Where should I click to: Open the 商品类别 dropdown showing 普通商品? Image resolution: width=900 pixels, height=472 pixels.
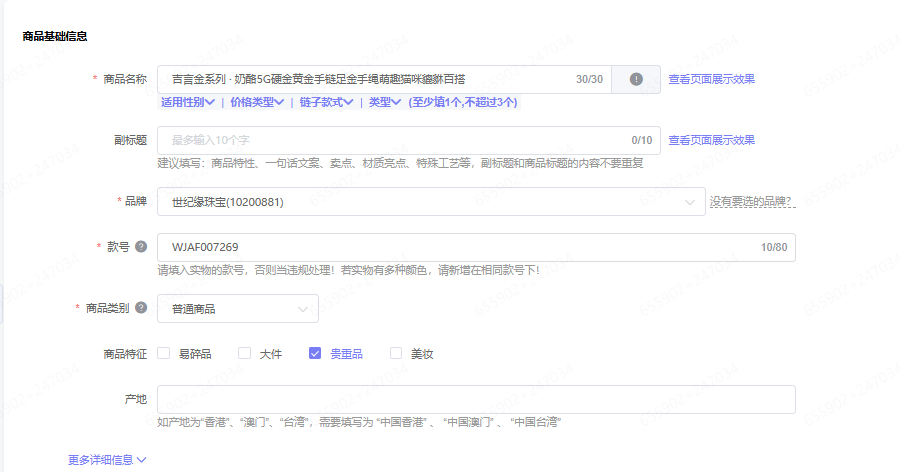click(238, 309)
